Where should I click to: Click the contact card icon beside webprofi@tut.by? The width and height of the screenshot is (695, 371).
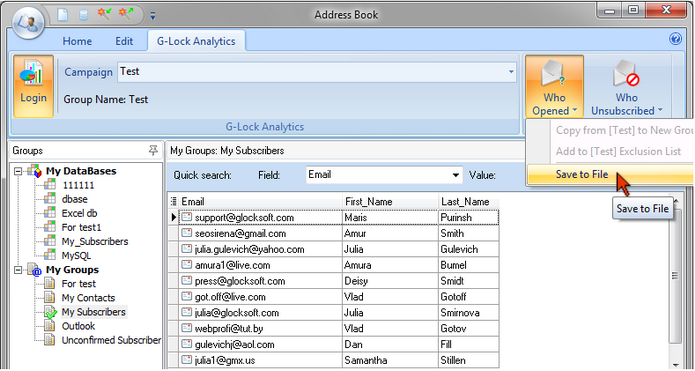187,329
